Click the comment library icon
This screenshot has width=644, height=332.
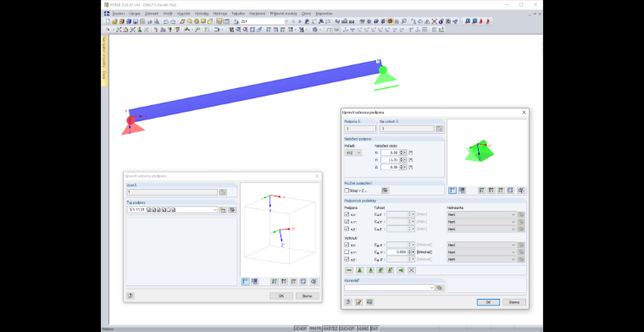(x=440, y=288)
